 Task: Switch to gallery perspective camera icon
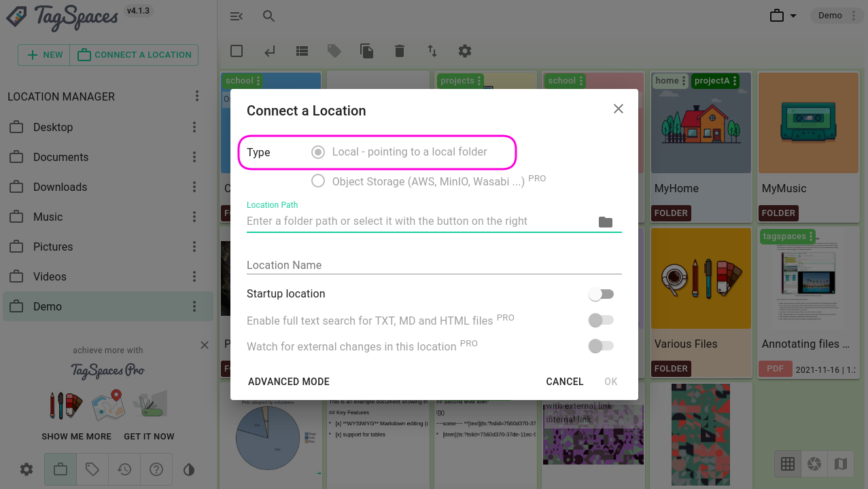[814, 464]
